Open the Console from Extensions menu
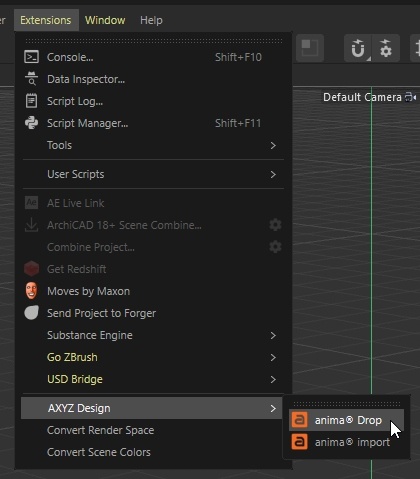Screen dimensions: 420x479 click(153, 57)
